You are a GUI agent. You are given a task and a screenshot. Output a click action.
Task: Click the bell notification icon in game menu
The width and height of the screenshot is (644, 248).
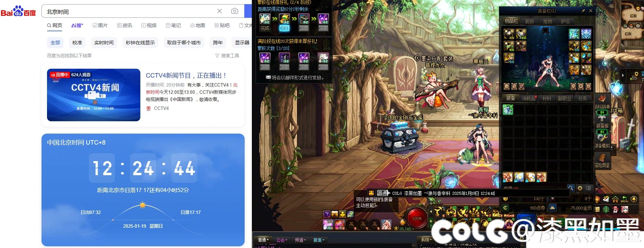[x=634, y=199]
